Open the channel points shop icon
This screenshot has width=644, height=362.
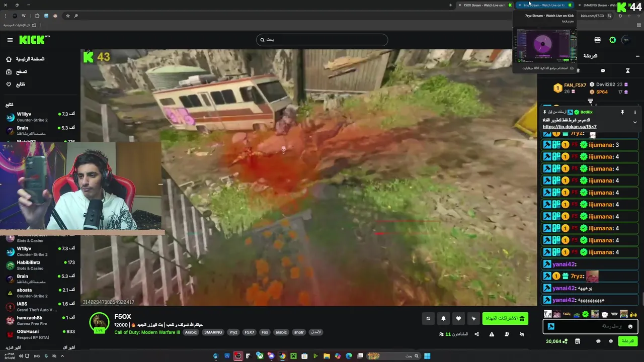pyautogui.click(x=578, y=341)
